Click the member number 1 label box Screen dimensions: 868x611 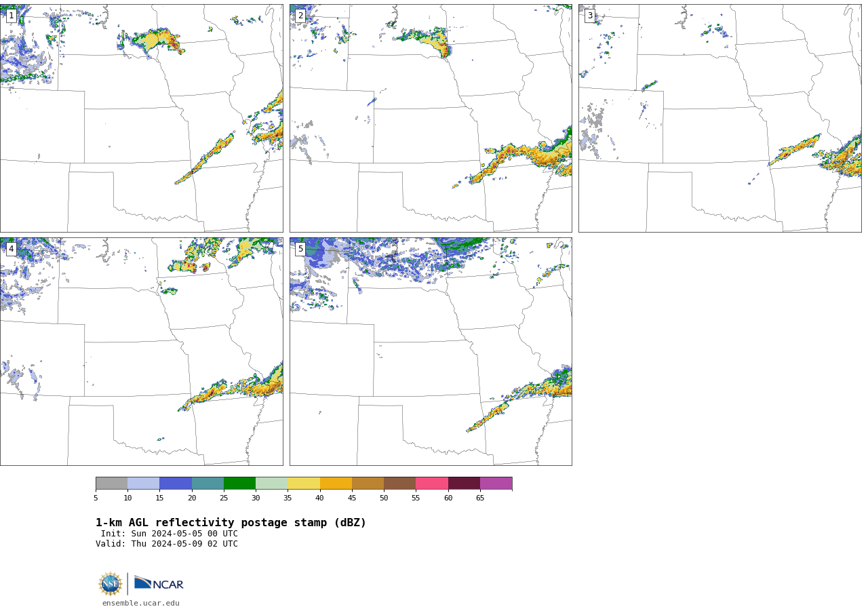pos(11,16)
